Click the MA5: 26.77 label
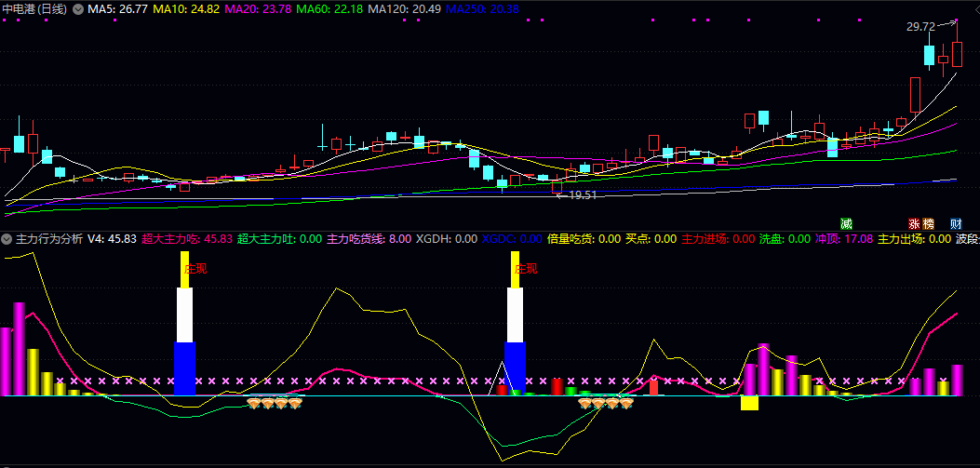980x468 pixels. [x=117, y=9]
